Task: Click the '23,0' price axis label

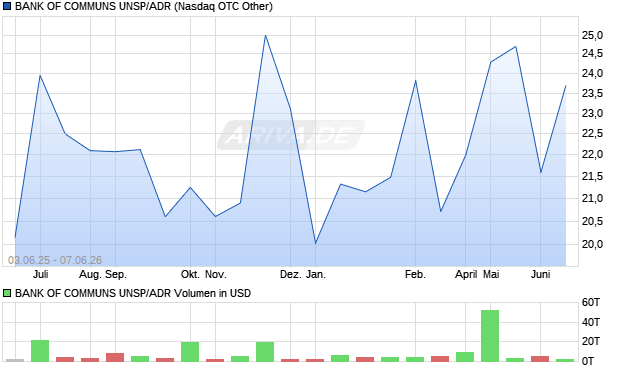Action: (x=592, y=114)
